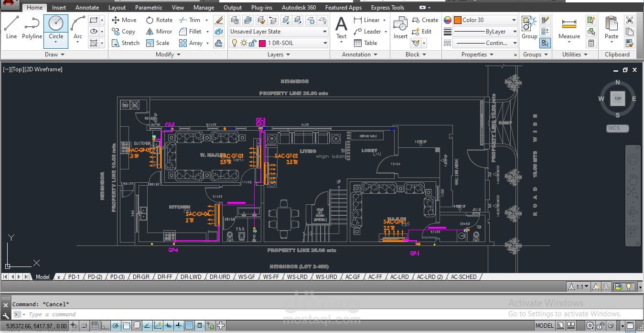Toggle grid display in status bar
The width and height of the screenshot is (644, 333).
pos(95,326)
